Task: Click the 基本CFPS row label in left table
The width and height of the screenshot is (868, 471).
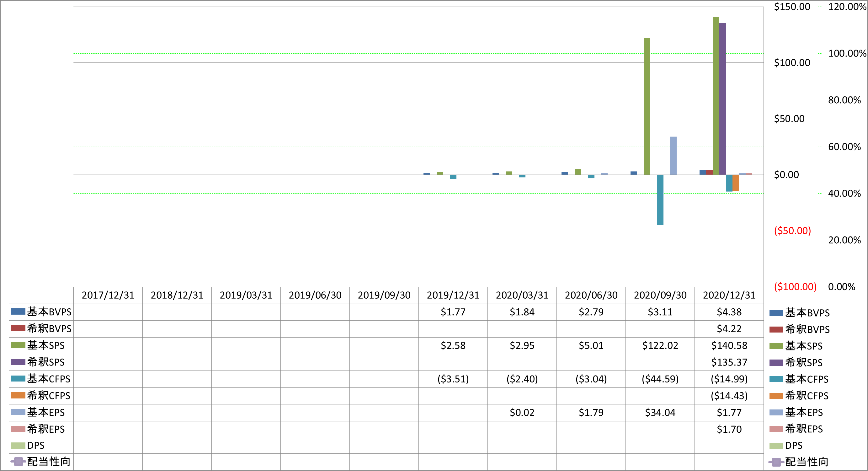Action: [x=49, y=379]
